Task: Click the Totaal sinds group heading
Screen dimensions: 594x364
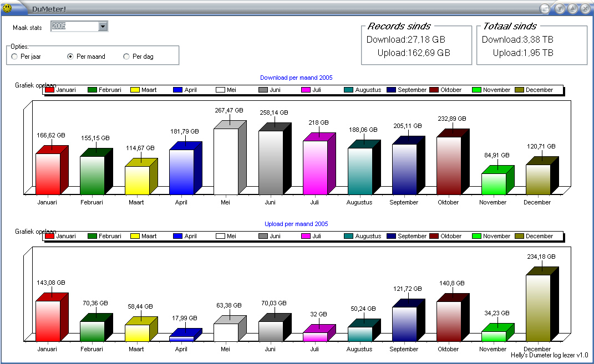Action: [510, 26]
